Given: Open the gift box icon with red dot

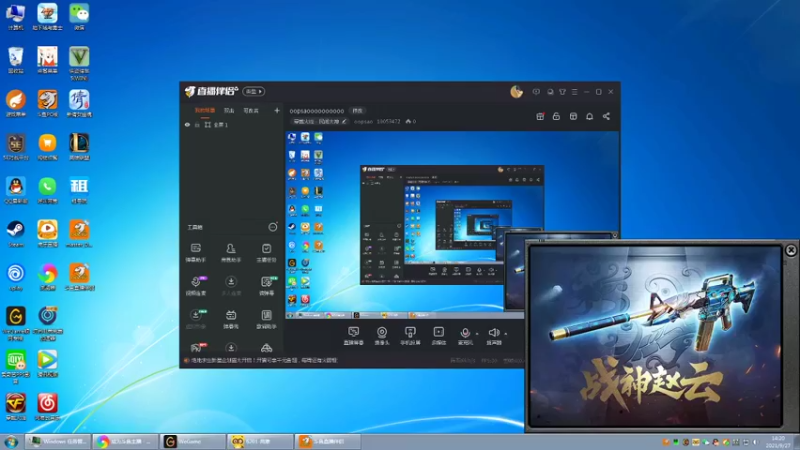Looking at the screenshot, I should pos(540,116).
